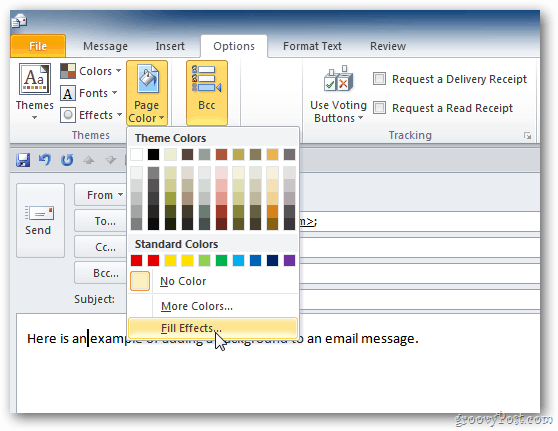Click the Subject input field
The image size is (558, 431).
pos(419,300)
